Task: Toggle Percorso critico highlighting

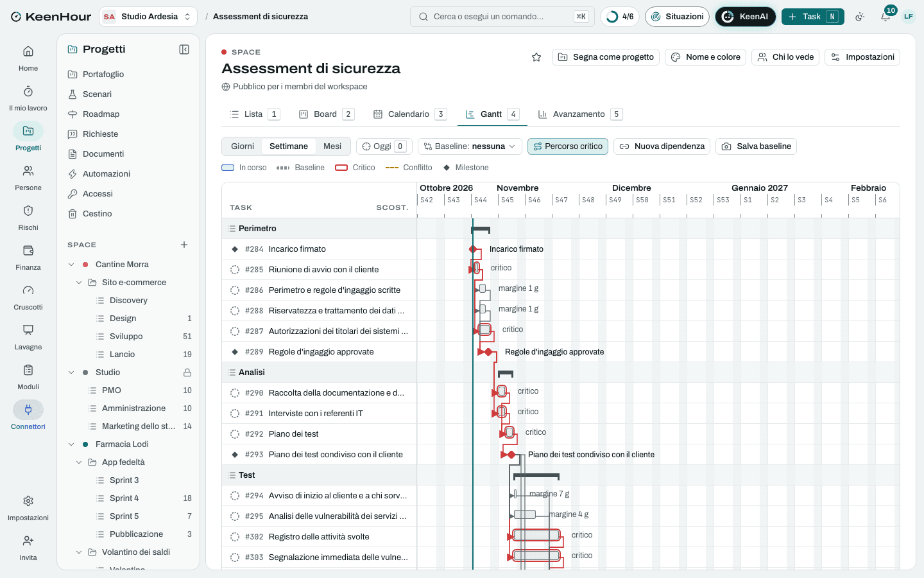Action: point(568,146)
